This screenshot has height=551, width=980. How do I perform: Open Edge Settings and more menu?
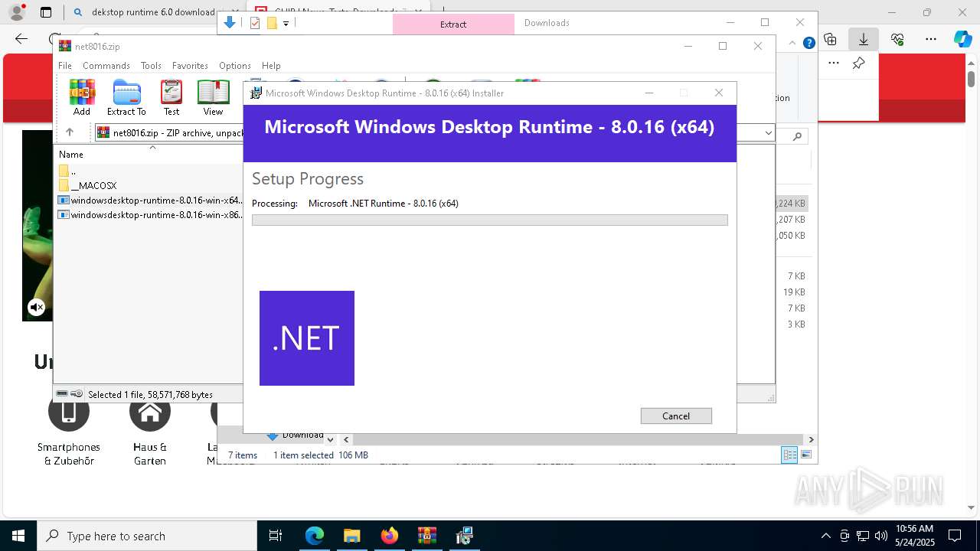click(x=931, y=39)
